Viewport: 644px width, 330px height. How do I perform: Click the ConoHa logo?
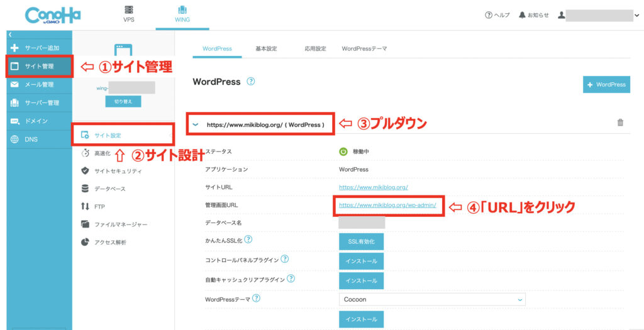coord(53,15)
